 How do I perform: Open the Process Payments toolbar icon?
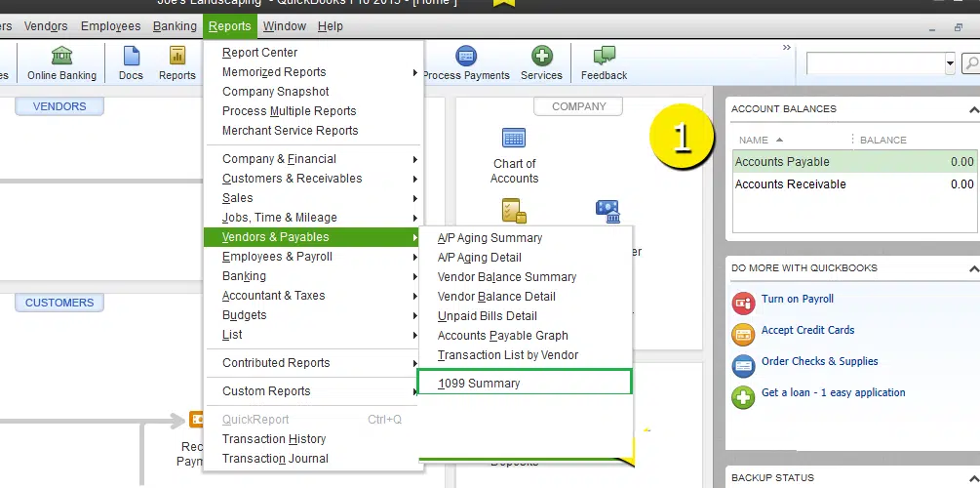tap(466, 63)
